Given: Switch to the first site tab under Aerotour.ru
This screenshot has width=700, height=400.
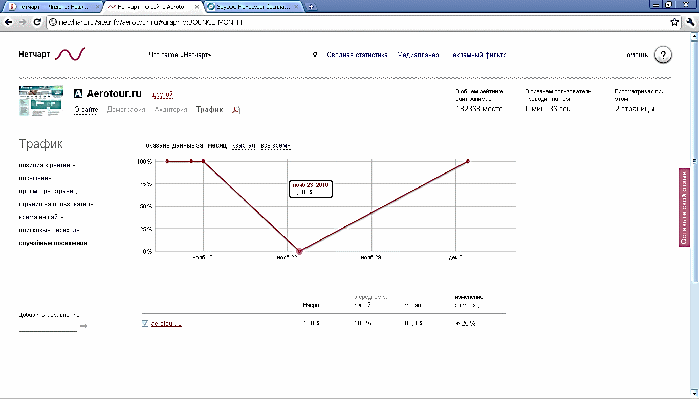Looking at the screenshot, I should coord(87,110).
